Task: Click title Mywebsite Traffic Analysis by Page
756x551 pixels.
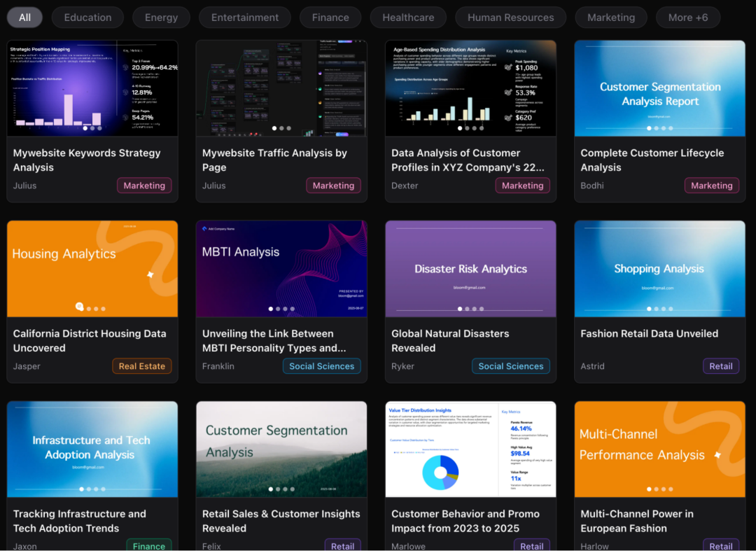Action: click(x=274, y=160)
